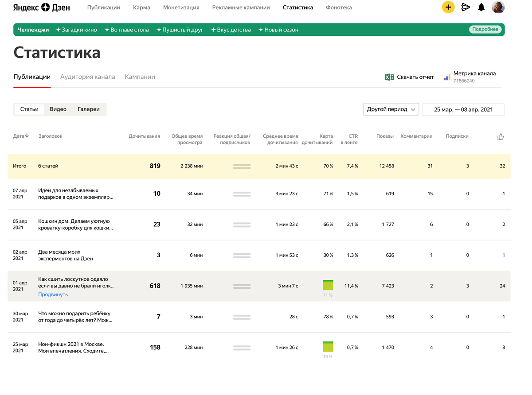Click the Карта дочитываний column header
Image resolution: width=532 pixels, height=395 pixels.
(317, 139)
